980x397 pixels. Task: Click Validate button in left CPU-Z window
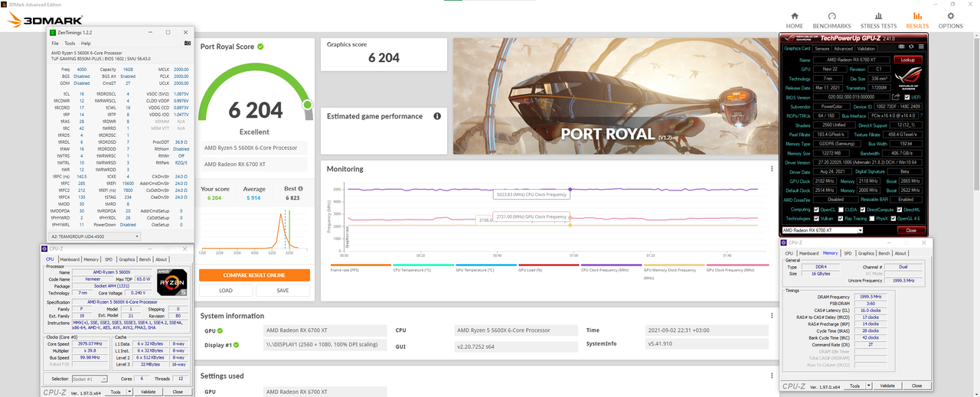[148, 391]
